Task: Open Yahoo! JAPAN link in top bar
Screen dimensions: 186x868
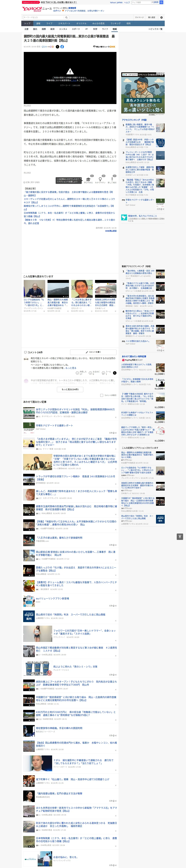Action: tap(116, 2)
